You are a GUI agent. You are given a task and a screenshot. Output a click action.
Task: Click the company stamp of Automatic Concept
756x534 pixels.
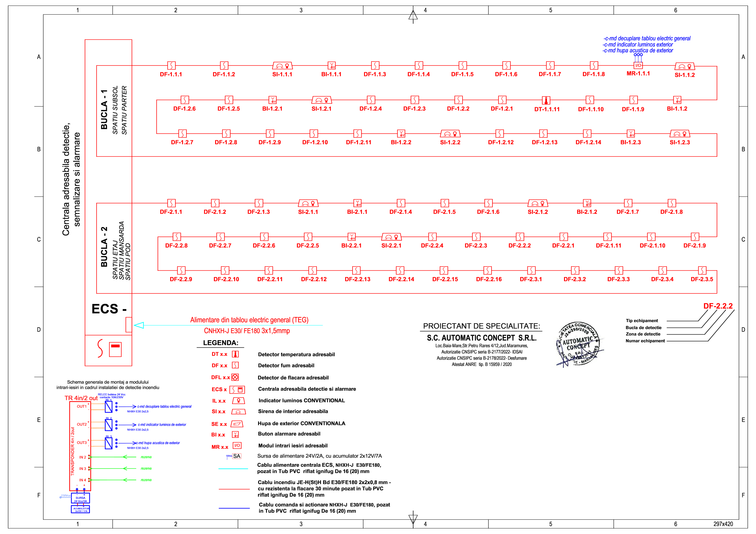tap(579, 344)
